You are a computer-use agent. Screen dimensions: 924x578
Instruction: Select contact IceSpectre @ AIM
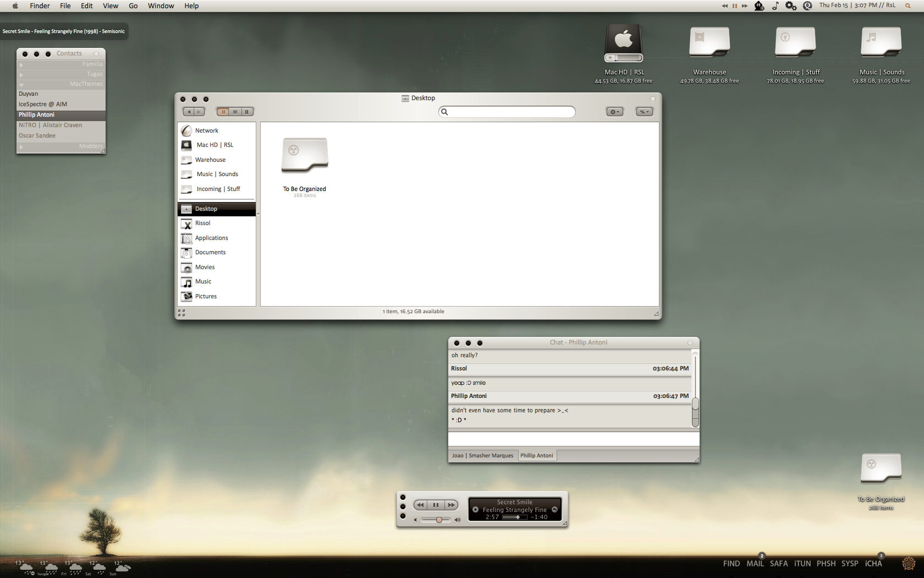[x=61, y=104]
